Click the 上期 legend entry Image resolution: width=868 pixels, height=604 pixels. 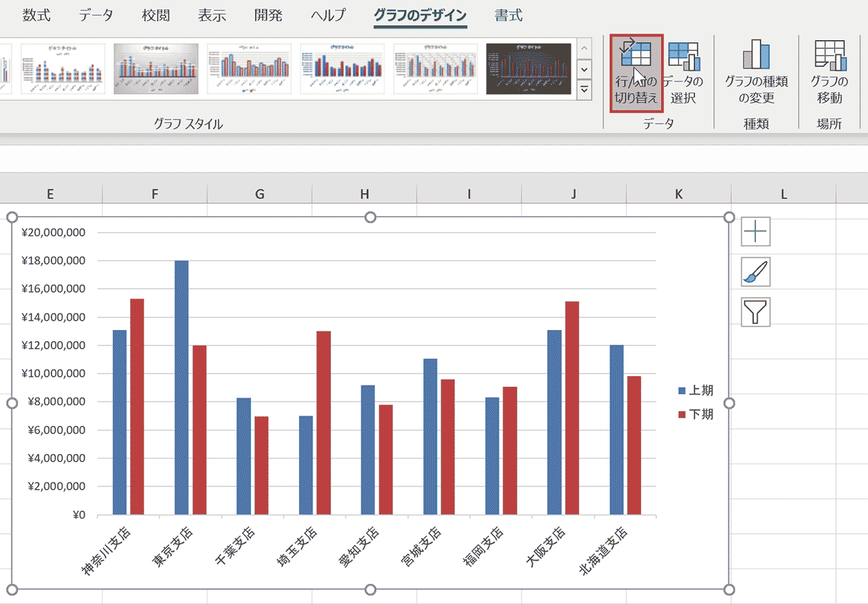pyautogui.click(x=696, y=391)
